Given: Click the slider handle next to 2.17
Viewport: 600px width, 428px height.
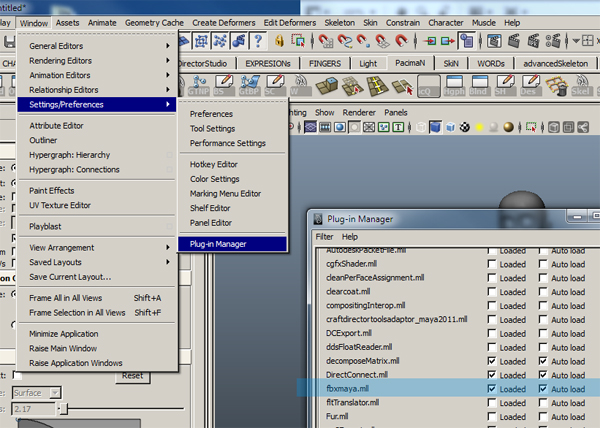Looking at the screenshot, I should [64, 409].
